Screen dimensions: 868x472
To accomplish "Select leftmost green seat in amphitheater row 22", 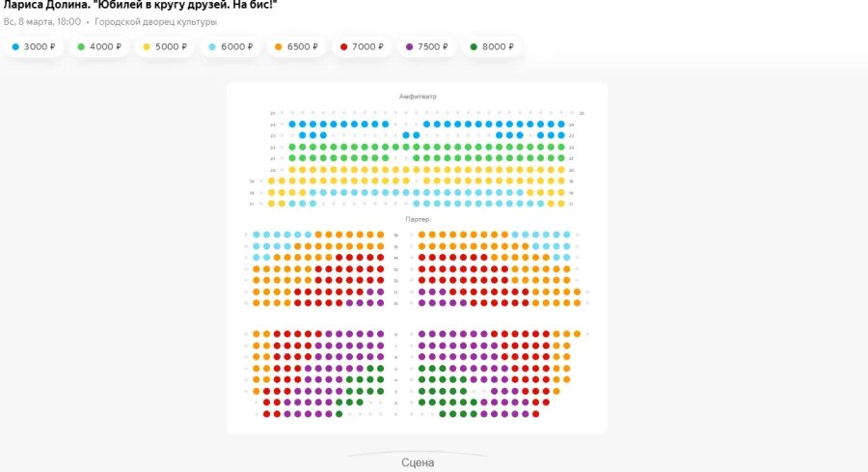I will (x=292, y=147).
